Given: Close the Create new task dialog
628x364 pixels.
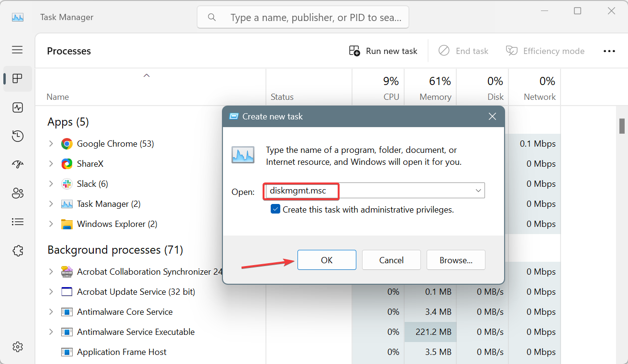Looking at the screenshot, I should pos(492,116).
